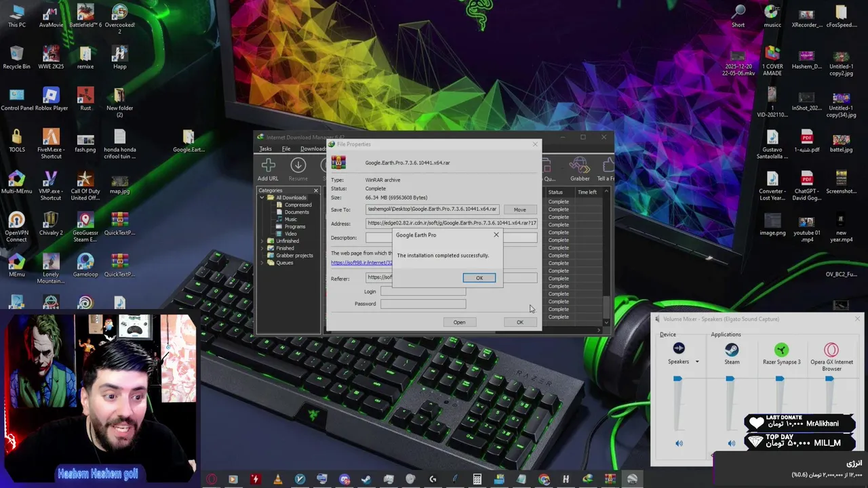Select the Chivalry 2 desktop icon
Screen dimensions: 868x488
pos(51,224)
